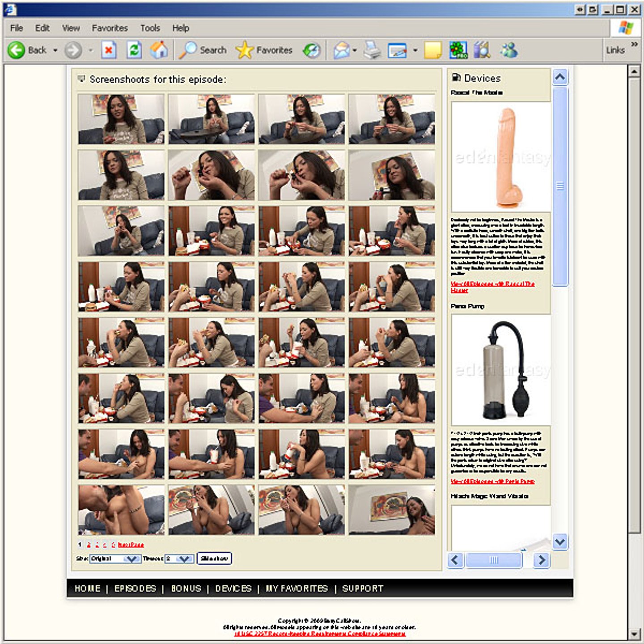
Task: Open the Search toolbar icon
Action: (188, 50)
